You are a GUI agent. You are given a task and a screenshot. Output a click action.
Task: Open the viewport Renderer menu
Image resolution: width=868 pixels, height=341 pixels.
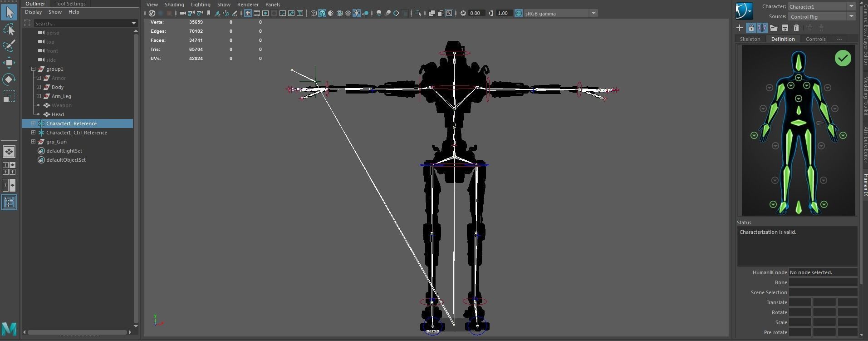[x=248, y=5]
